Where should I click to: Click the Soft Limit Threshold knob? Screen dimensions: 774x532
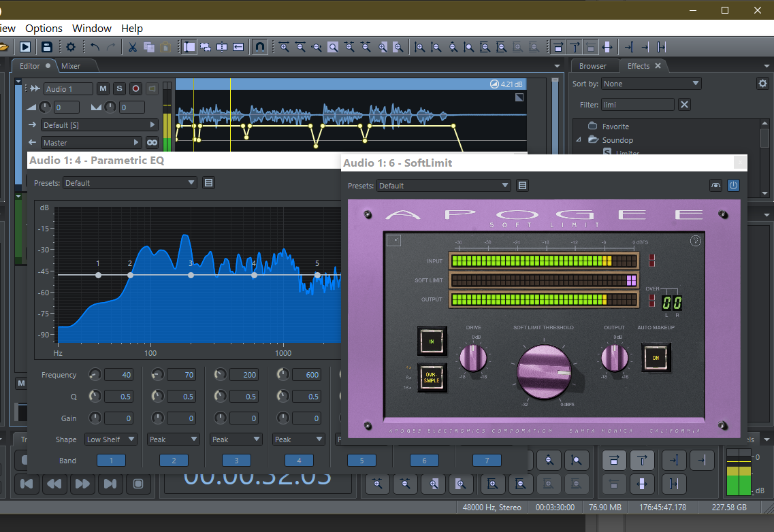543,371
